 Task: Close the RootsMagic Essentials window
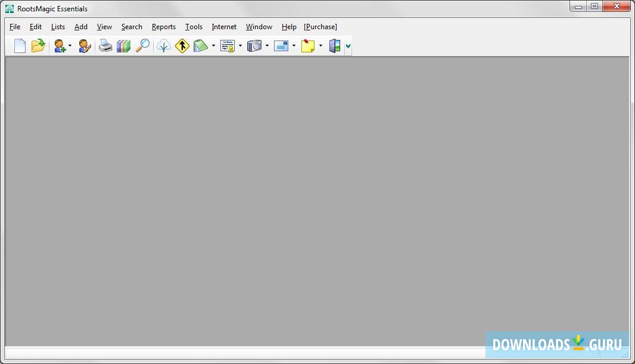click(x=617, y=7)
